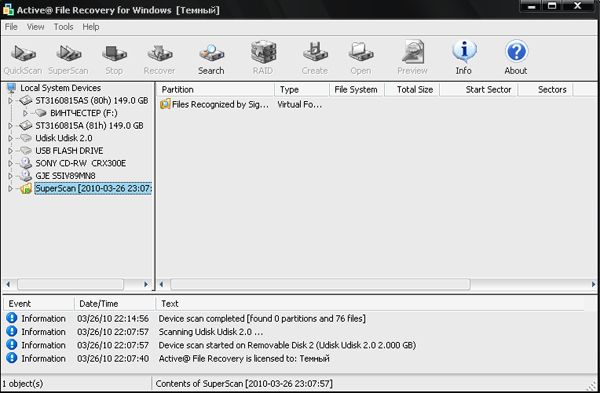Image resolution: width=600 pixels, height=393 pixels.
Task: Sort by the Sectors column header
Action: [x=545, y=90]
